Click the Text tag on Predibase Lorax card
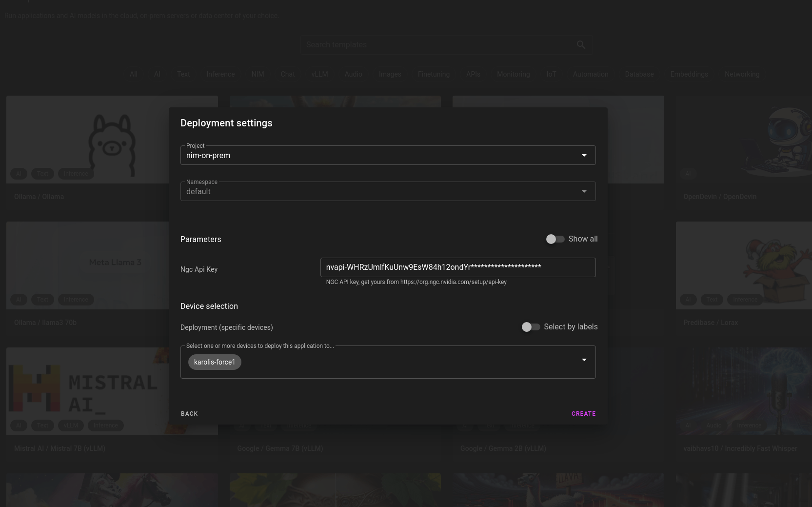The width and height of the screenshot is (812, 507). (712, 300)
